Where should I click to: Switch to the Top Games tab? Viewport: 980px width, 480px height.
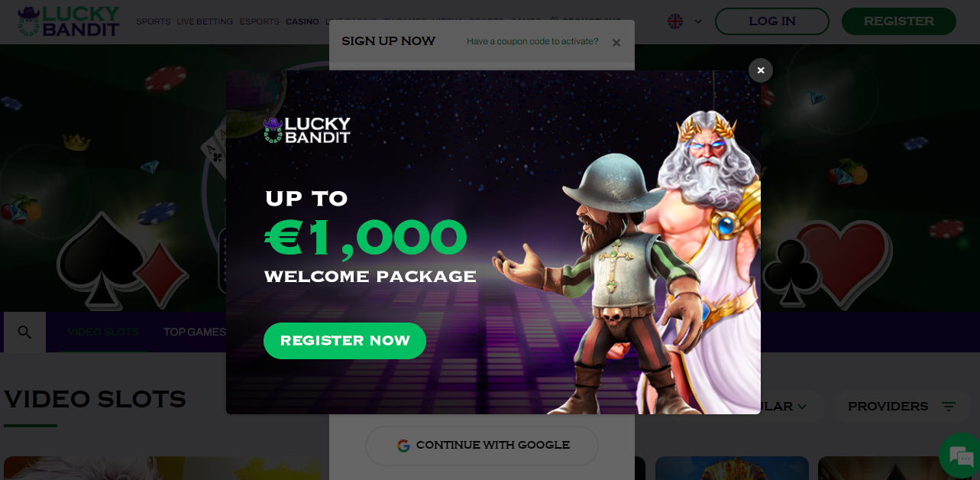tap(195, 332)
